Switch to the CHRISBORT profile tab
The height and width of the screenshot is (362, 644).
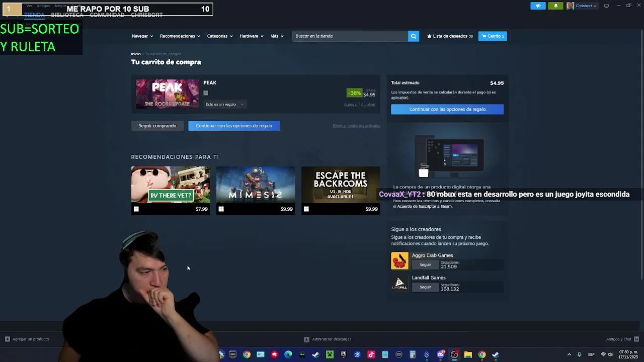click(x=146, y=15)
